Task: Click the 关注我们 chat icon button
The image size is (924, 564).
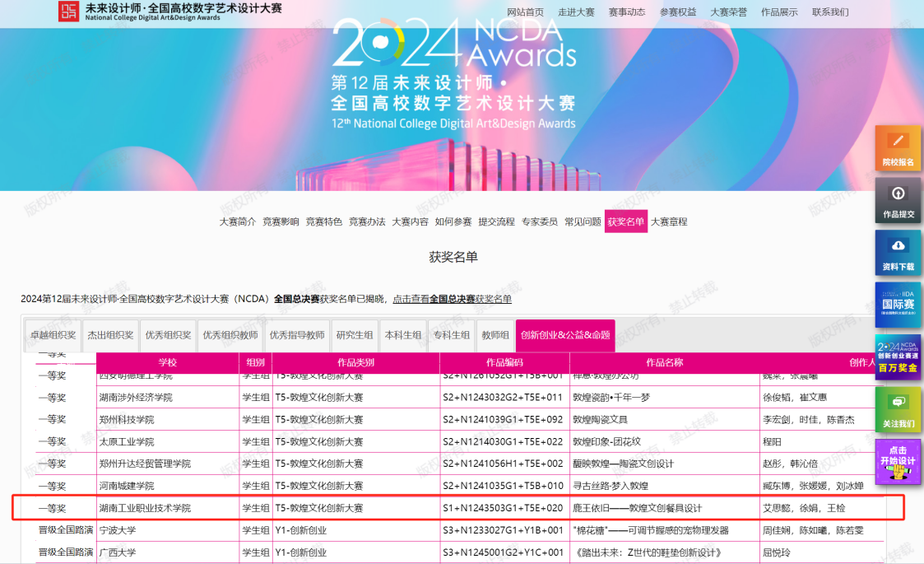Action: coord(898,409)
